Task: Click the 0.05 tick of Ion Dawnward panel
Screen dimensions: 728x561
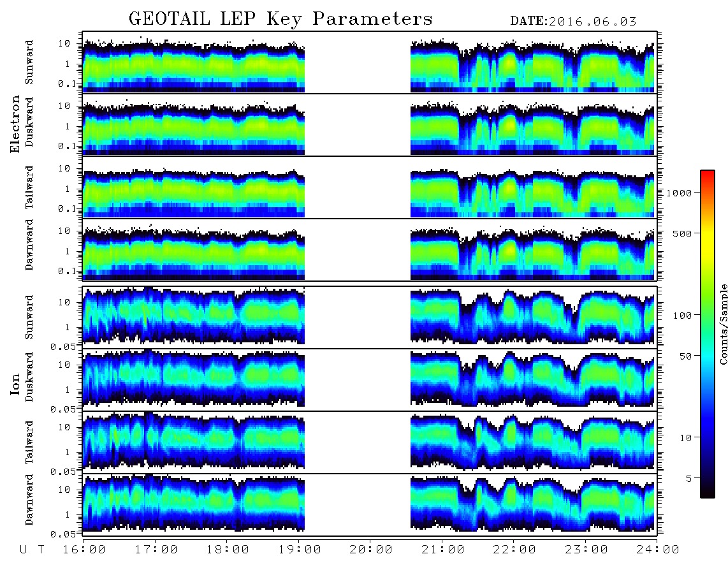Action: 62,534
